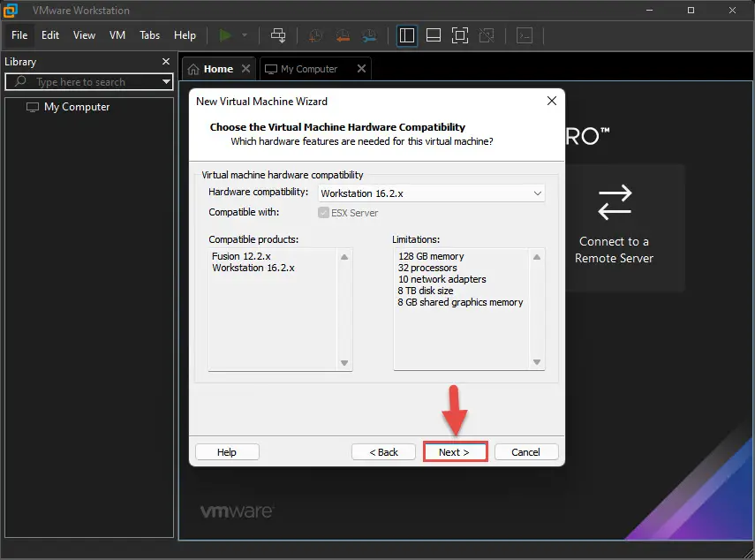The image size is (755, 560).
Task: Open the File menu
Action: point(19,35)
